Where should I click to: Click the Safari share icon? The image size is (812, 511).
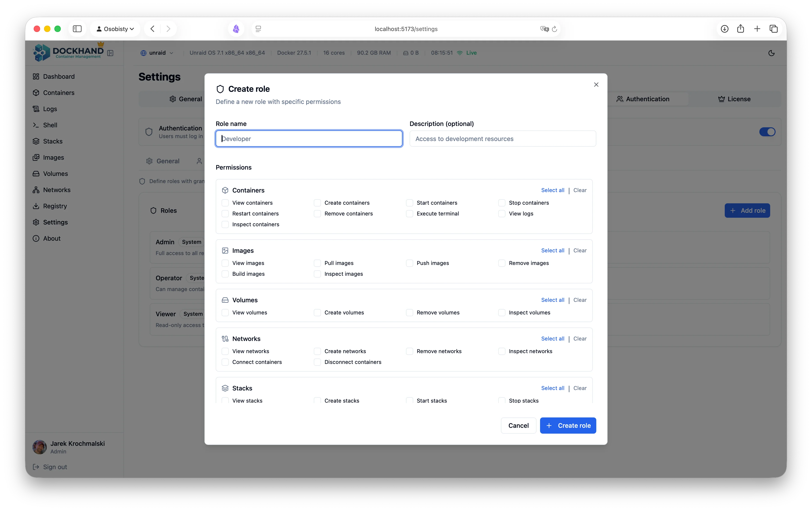(740, 29)
